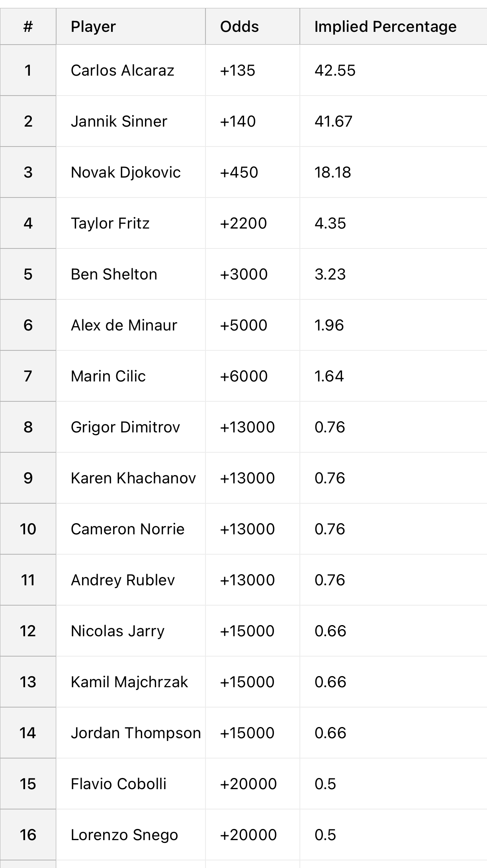Select the Jordan Thompson player cell
Screen dimensions: 487x868
click(x=131, y=733)
